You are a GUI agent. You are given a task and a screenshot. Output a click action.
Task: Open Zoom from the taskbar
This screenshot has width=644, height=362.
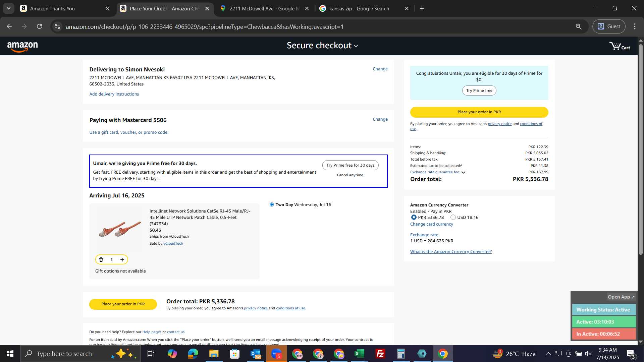pyautogui.click(x=276, y=354)
